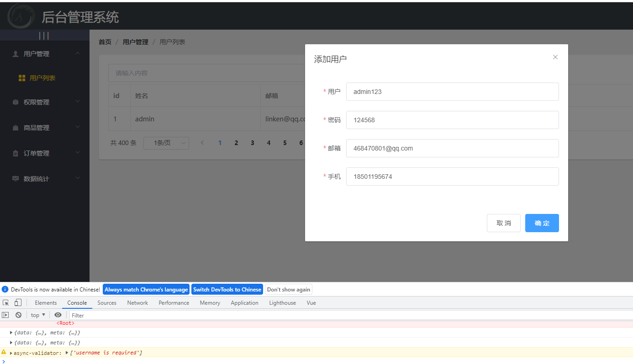
Task: Click the live expression eye icon
Action: point(58,315)
